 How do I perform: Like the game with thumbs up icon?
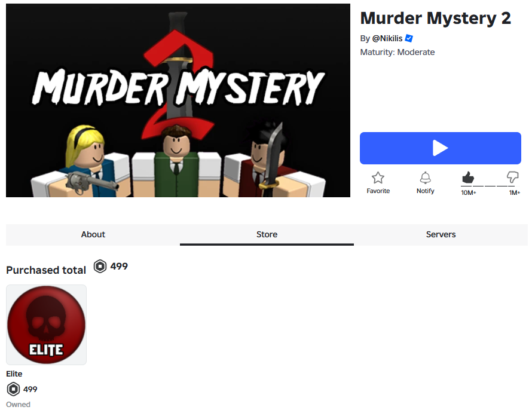click(x=467, y=178)
